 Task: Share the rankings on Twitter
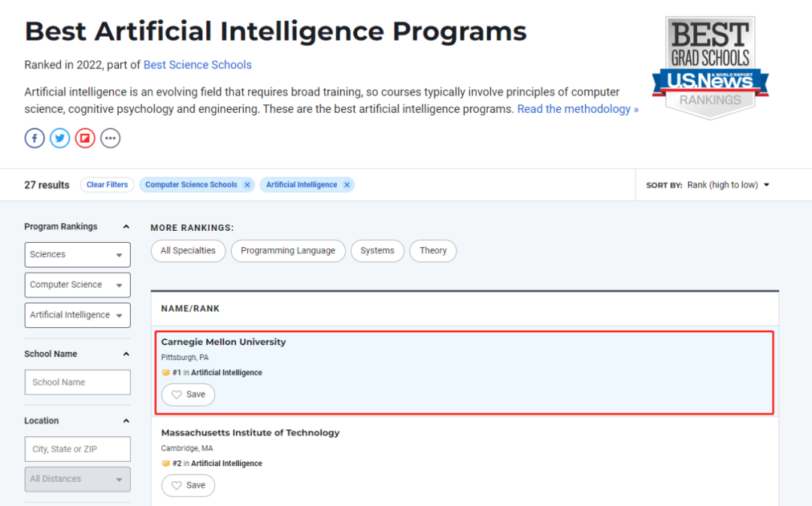click(60, 138)
